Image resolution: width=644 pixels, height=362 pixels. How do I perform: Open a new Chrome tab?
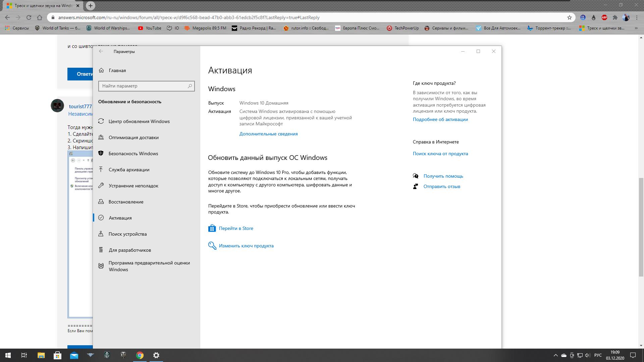pos(91,6)
